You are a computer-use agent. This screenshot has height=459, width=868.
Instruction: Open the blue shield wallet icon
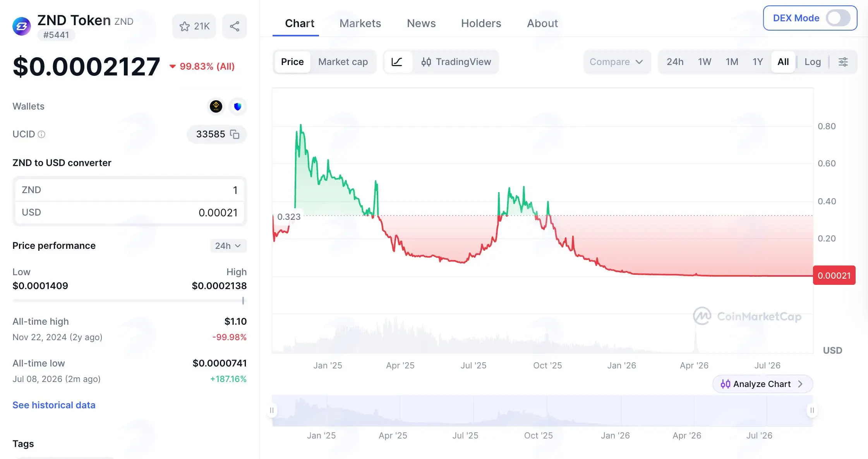pos(238,106)
